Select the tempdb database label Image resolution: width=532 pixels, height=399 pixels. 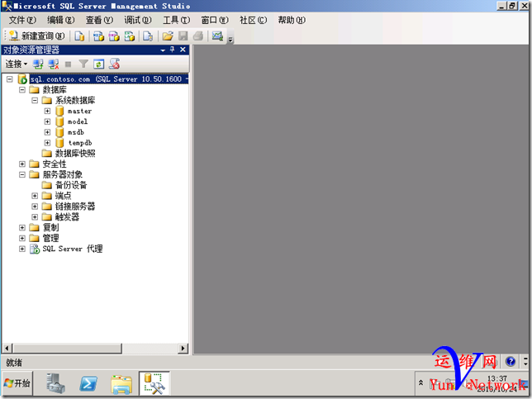tap(80, 143)
